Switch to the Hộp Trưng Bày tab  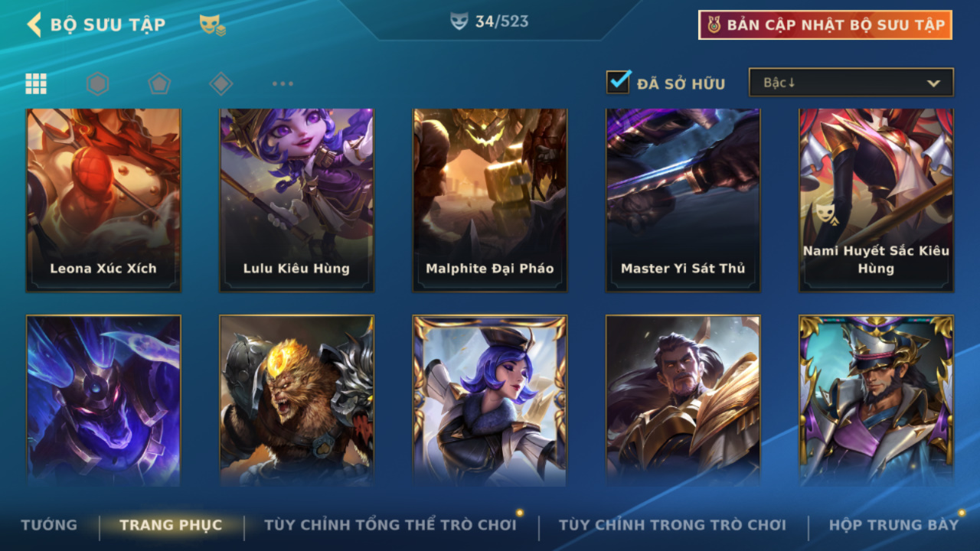(x=893, y=525)
